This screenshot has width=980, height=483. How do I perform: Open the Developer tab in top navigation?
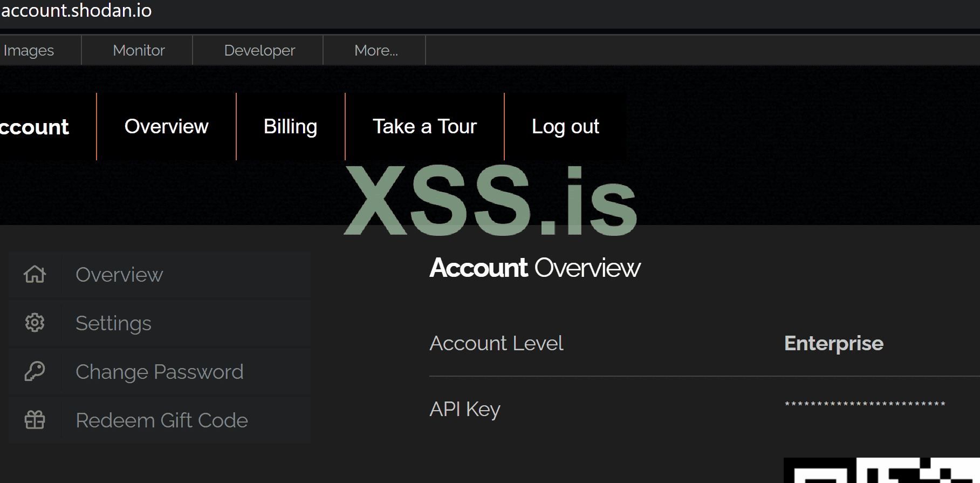[259, 50]
